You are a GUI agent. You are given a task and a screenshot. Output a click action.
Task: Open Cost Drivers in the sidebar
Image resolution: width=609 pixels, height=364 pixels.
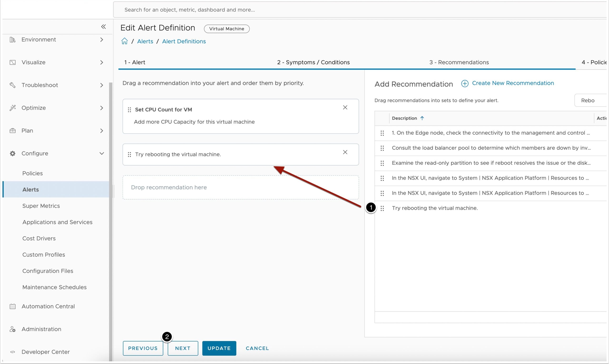coord(39,238)
